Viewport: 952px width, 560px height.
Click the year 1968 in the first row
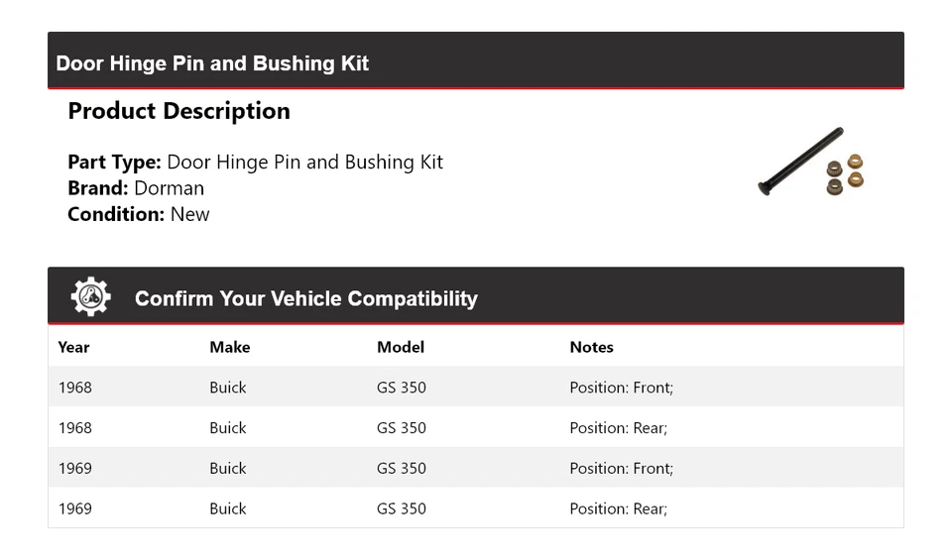[74, 388]
